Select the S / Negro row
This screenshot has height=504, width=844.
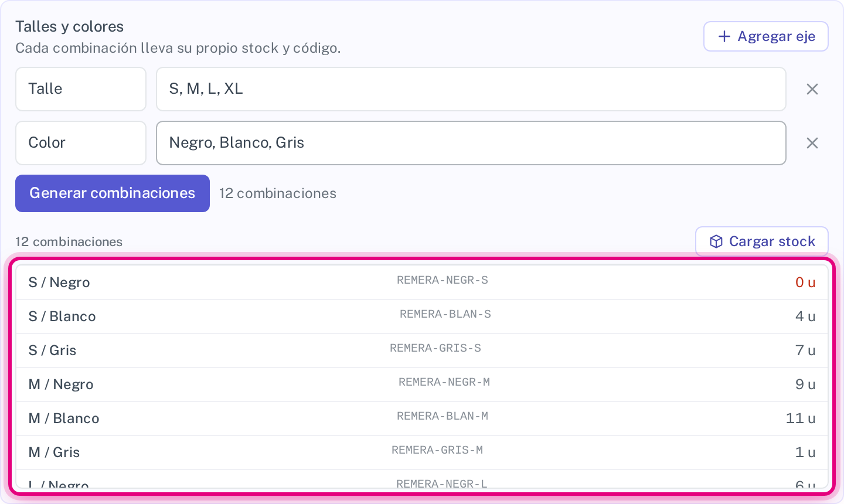422,282
